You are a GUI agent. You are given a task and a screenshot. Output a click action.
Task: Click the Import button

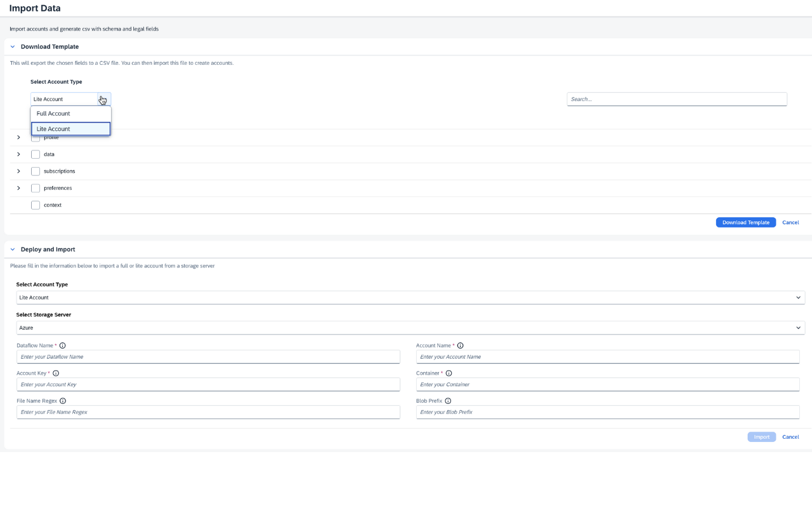tap(761, 437)
